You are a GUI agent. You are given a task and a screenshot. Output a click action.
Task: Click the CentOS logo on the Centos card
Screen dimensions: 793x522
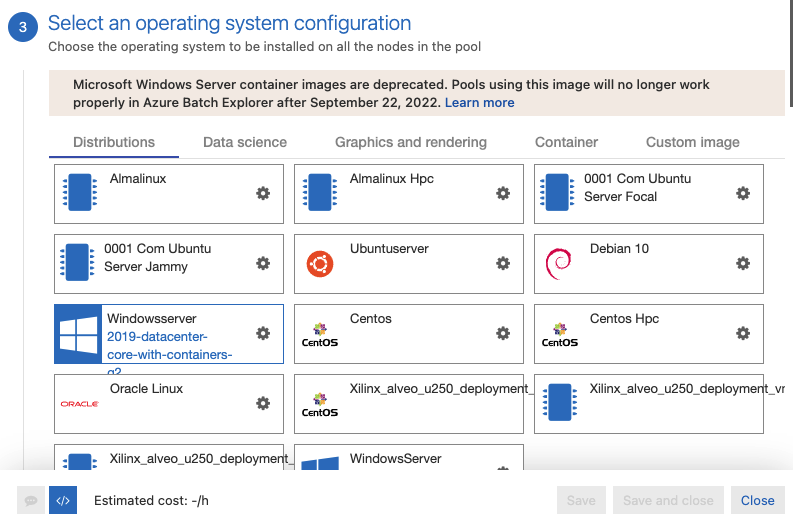click(x=320, y=335)
